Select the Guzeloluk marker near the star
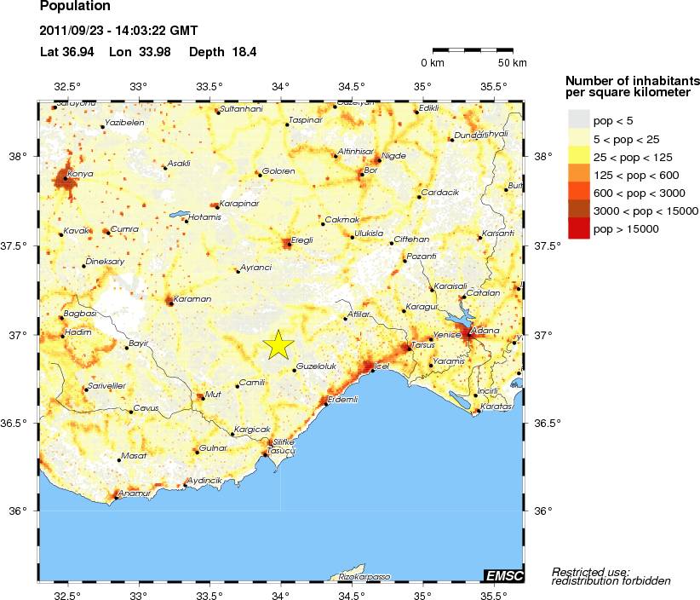Image resolution: width=700 pixels, height=600 pixels. click(295, 370)
